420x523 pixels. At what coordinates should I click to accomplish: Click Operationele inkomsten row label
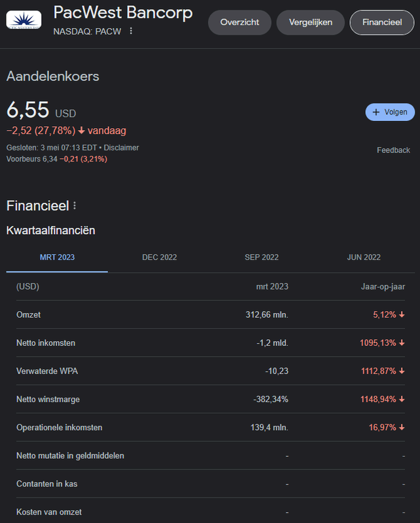pyautogui.click(x=60, y=428)
